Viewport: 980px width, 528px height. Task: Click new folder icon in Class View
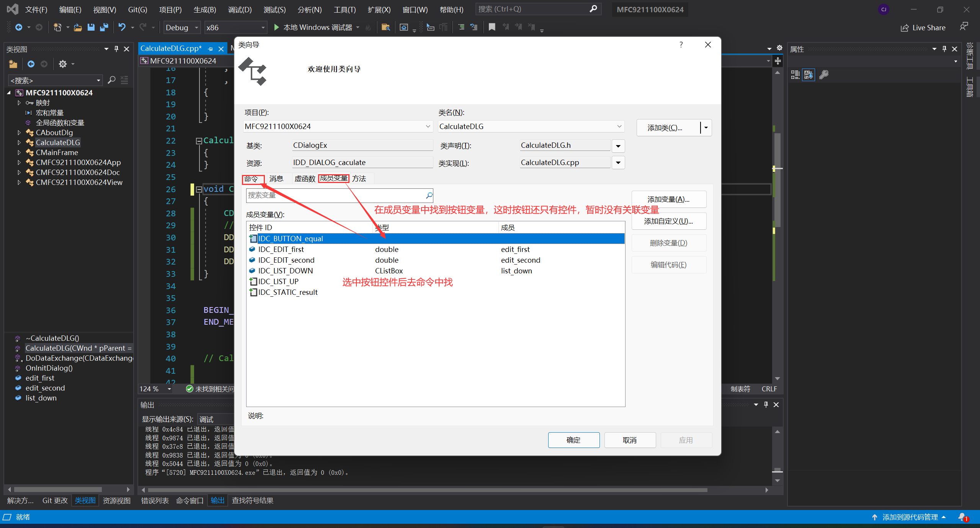point(13,64)
